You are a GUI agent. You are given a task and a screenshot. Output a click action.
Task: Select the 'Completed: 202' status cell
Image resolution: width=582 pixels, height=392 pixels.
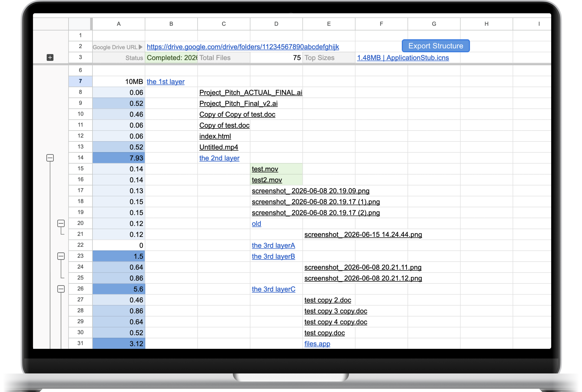click(x=171, y=58)
